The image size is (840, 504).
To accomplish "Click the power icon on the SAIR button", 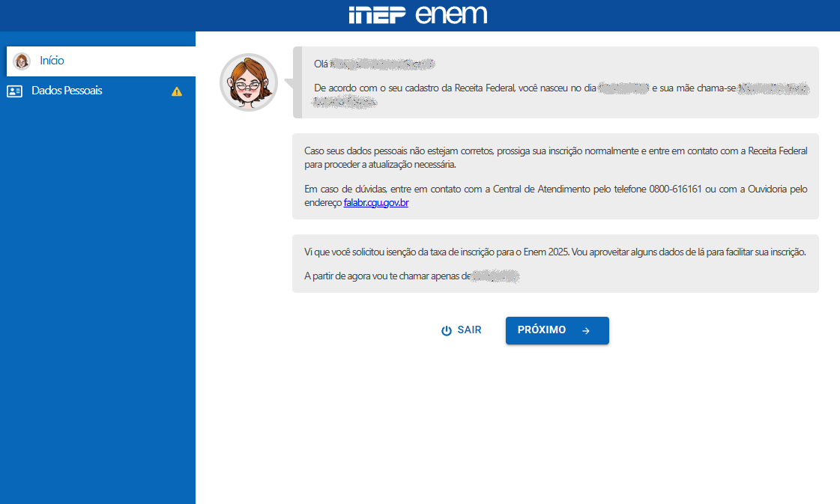I will pos(447,330).
